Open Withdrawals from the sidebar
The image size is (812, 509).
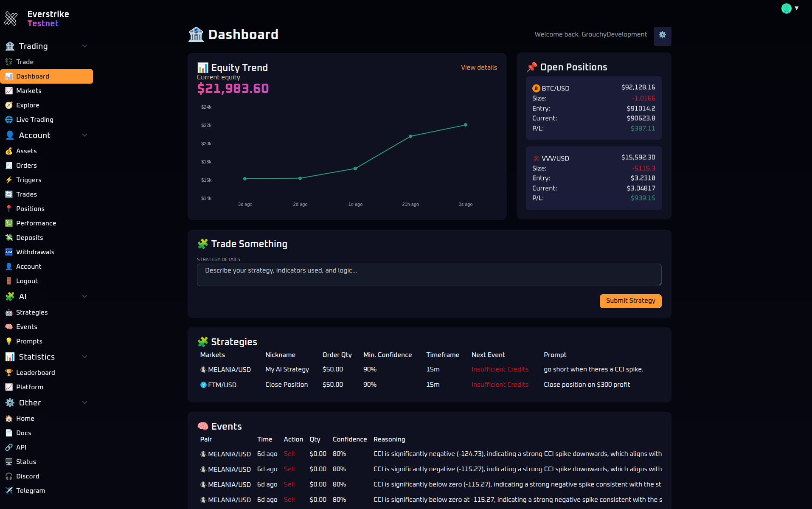(x=35, y=252)
